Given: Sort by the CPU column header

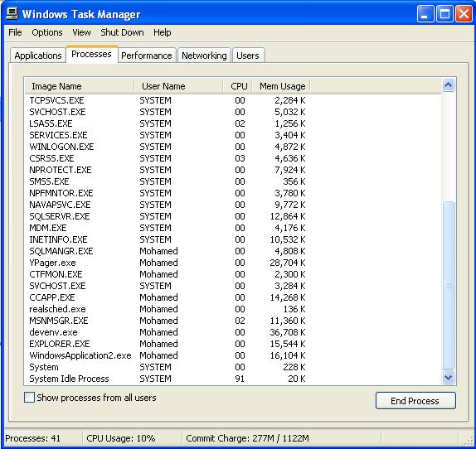Looking at the screenshot, I should click(x=238, y=86).
